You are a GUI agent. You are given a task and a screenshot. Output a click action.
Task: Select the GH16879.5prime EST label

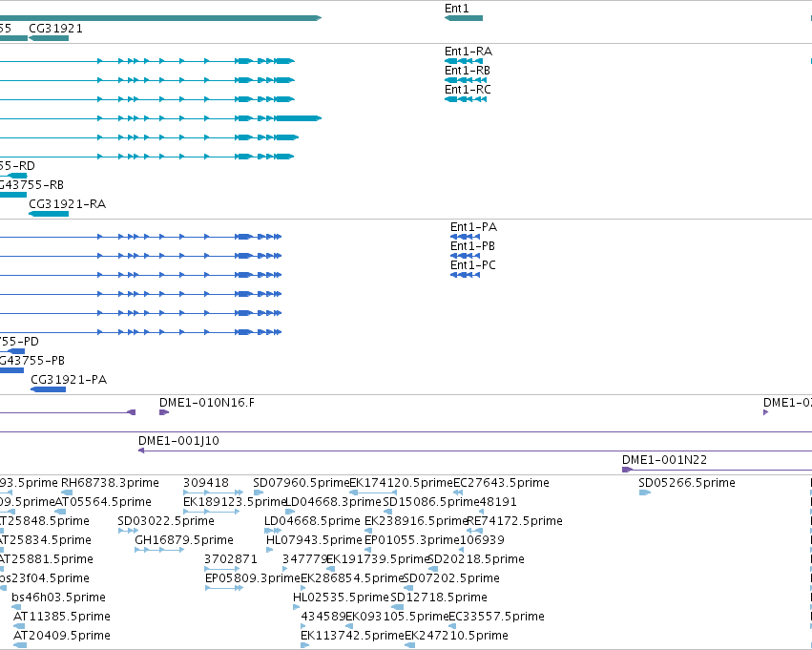(184, 540)
